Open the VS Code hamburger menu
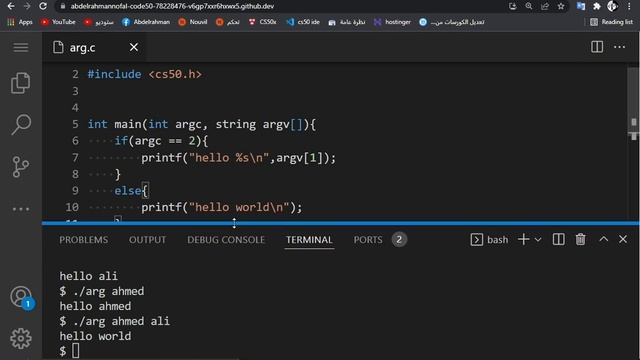The width and height of the screenshot is (640, 360). coord(20,47)
